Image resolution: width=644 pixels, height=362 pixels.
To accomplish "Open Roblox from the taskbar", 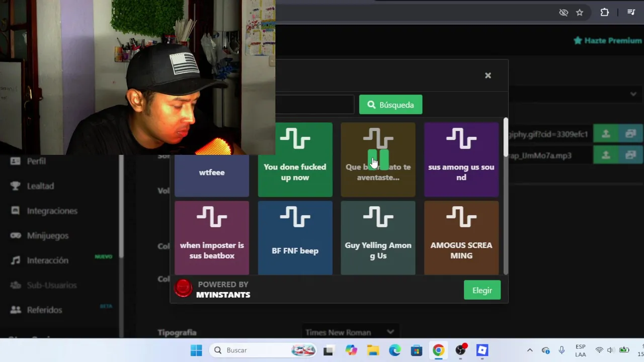I will (x=482, y=350).
